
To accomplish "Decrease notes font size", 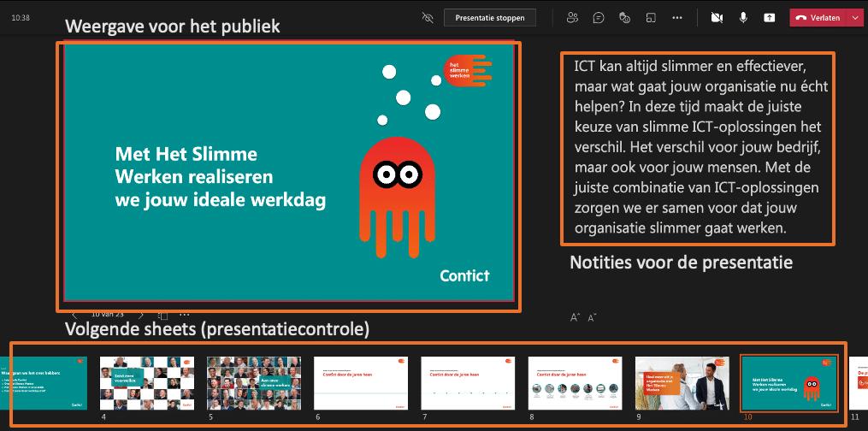I will click(x=592, y=317).
